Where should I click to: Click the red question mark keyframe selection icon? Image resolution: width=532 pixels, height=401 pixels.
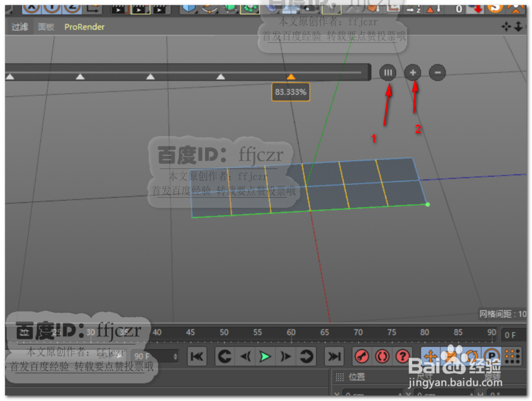(x=403, y=356)
